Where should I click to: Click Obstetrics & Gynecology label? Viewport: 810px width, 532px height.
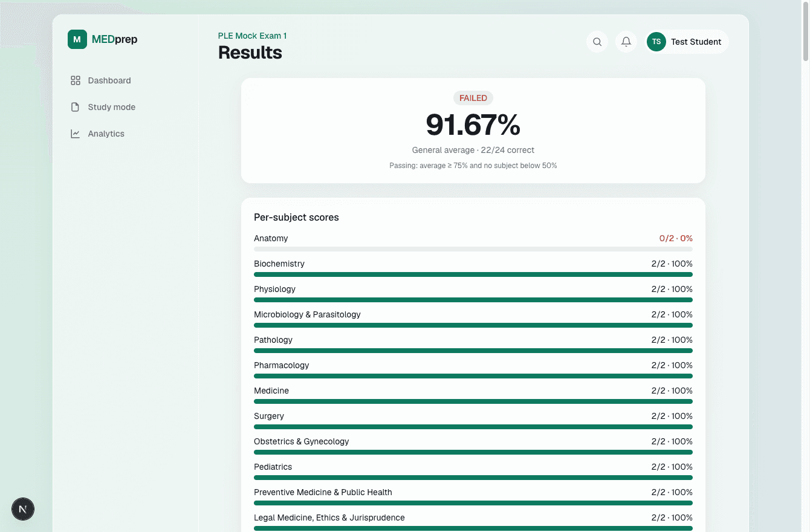coord(302,441)
